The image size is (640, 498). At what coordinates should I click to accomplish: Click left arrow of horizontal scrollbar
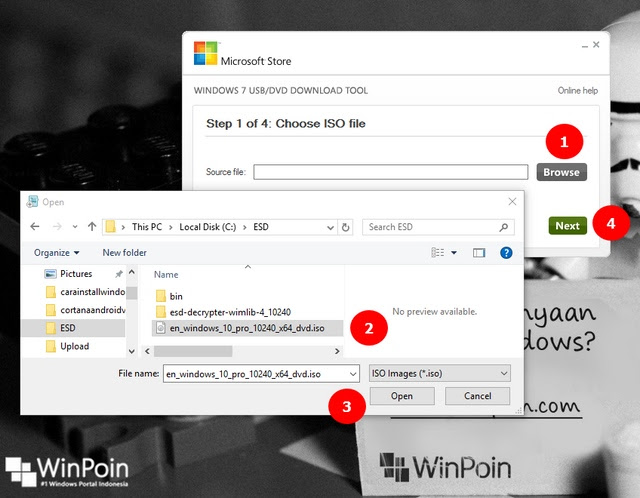(147, 351)
